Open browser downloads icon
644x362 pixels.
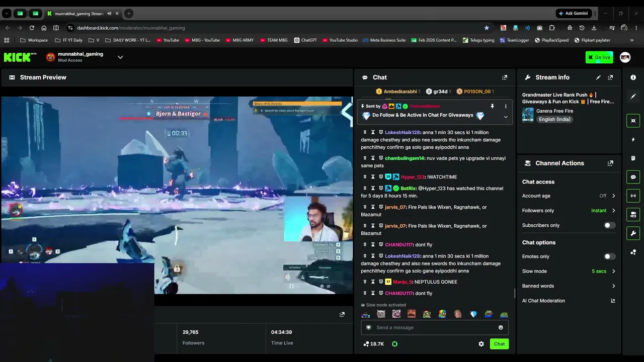pos(594,28)
